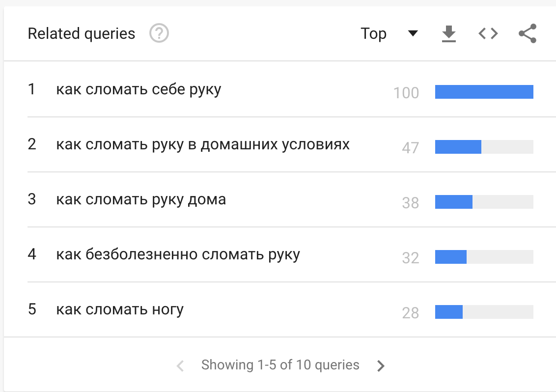Click 'Showing 1-5 of 10 queries' text
556x392 pixels.
pyautogui.click(x=280, y=365)
